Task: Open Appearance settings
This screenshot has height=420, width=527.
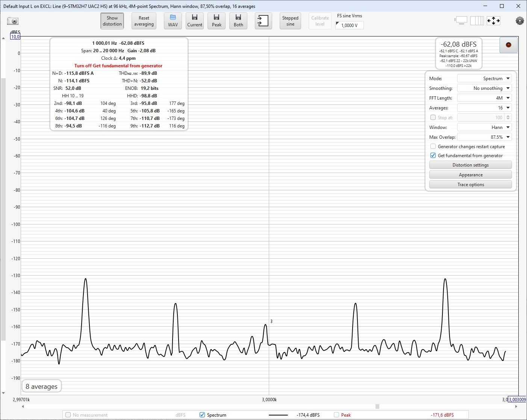Action: coord(471,175)
